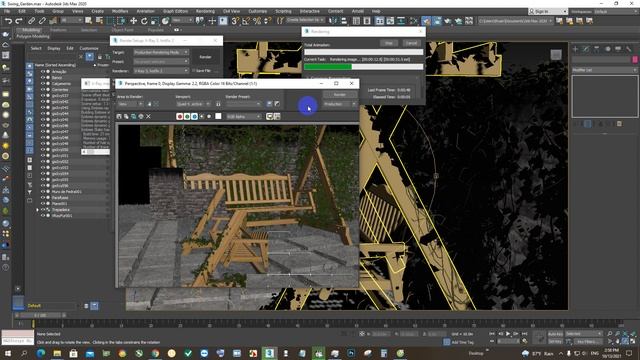Click Cancel in the Rendering dialog

coord(411,43)
